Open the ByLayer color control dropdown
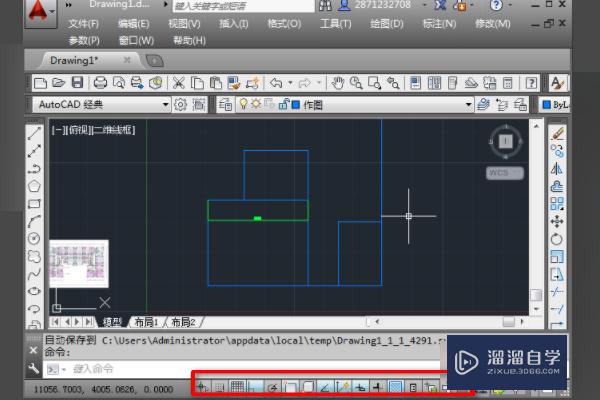600x400 pixels. (555, 104)
